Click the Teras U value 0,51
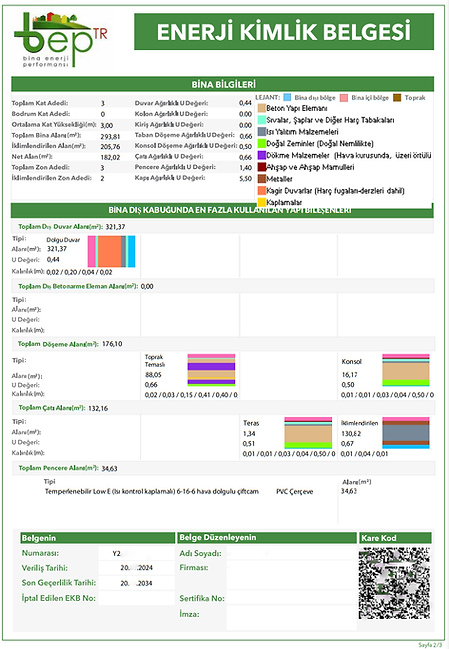 click(x=249, y=444)
